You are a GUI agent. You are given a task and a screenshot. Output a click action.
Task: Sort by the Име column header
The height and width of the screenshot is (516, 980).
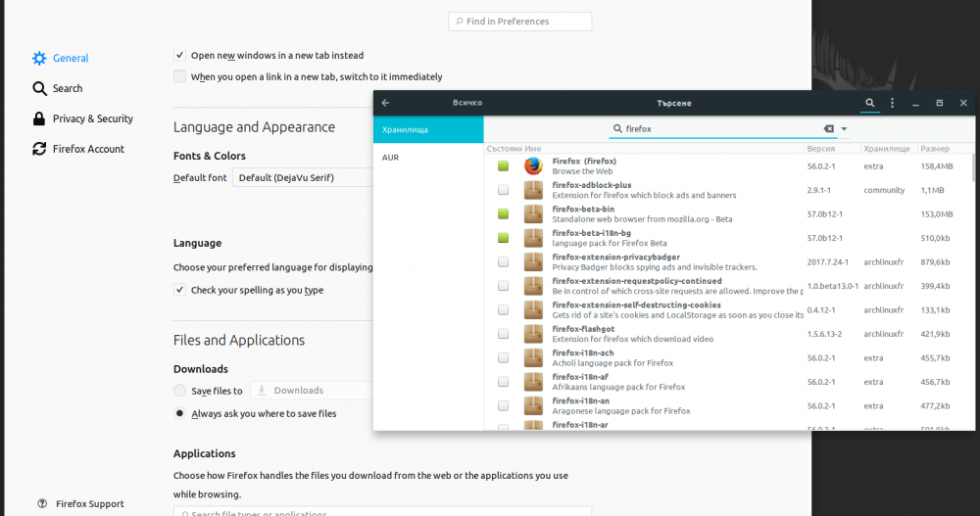(x=663, y=149)
